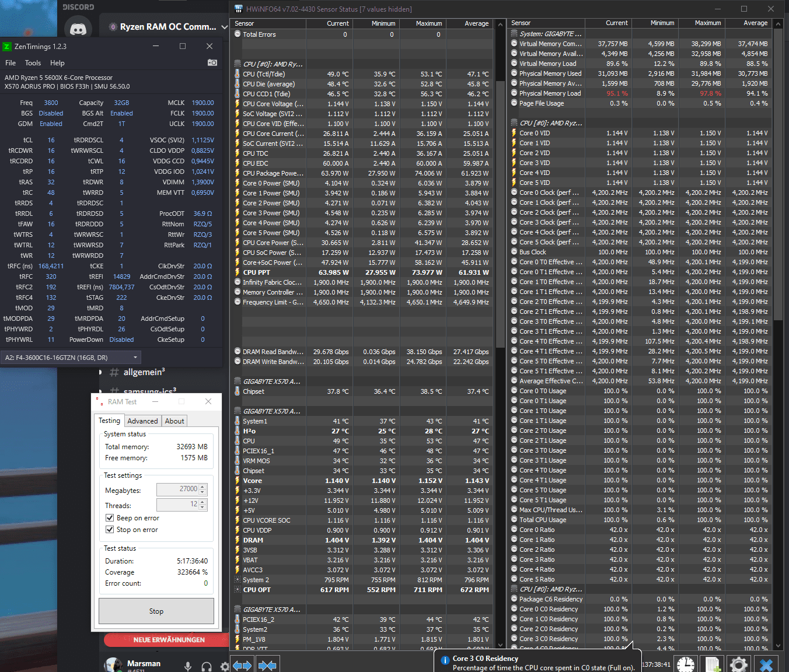Image resolution: width=789 pixels, height=672 pixels.
Task: Click CPU [#0]: AMD Ry... left section header
Action: (273, 64)
